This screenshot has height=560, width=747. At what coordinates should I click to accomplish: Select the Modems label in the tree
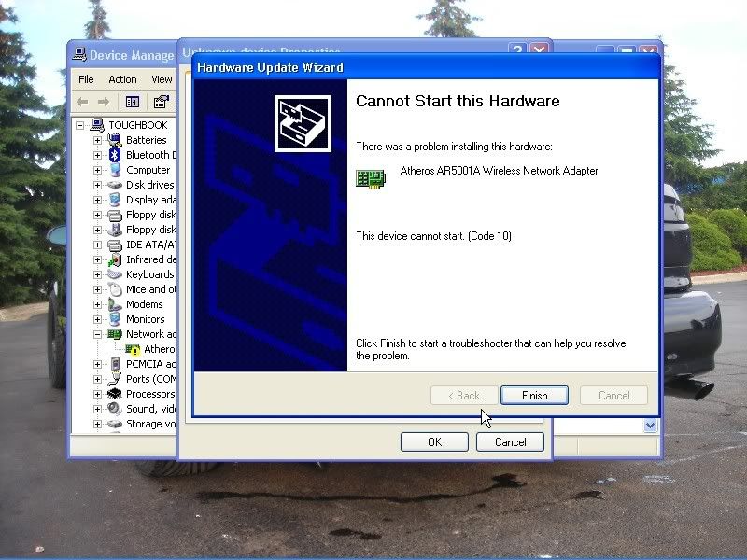pos(145,304)
